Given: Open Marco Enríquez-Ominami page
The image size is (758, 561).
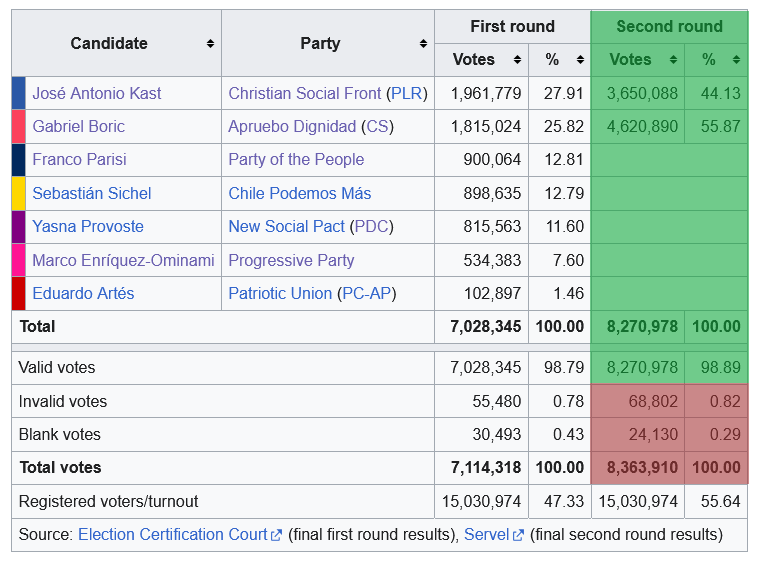Looking at the screenshot, I should [x=123, y=260].
